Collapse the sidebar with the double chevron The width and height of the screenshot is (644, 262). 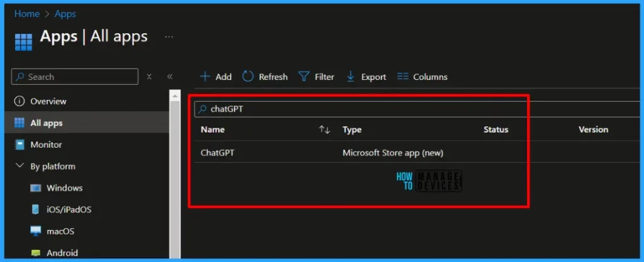[170, 77]
